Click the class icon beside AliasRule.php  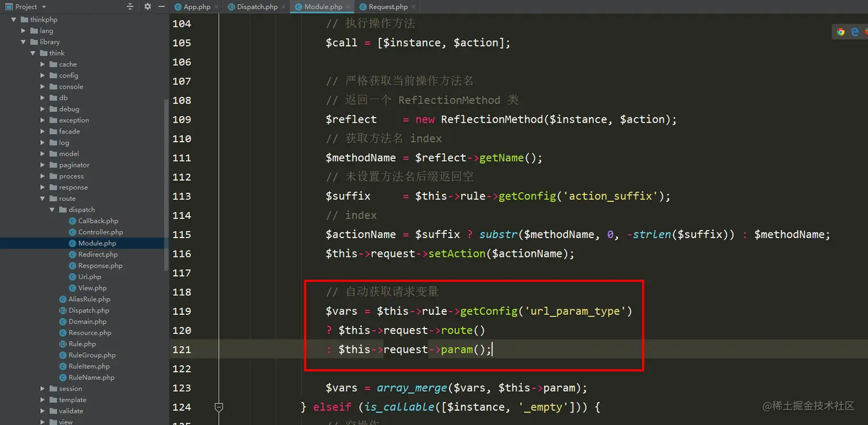pos(63,299)
